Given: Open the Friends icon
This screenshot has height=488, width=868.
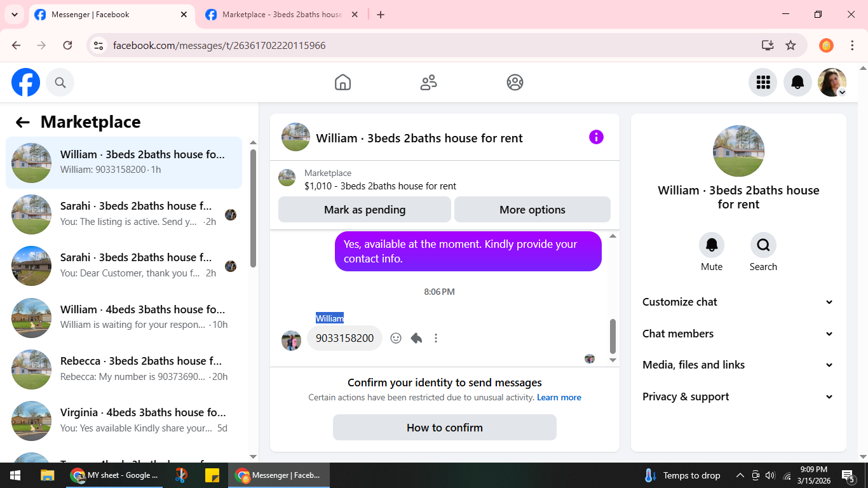Looking at the screenshot, I should [429, 83].
